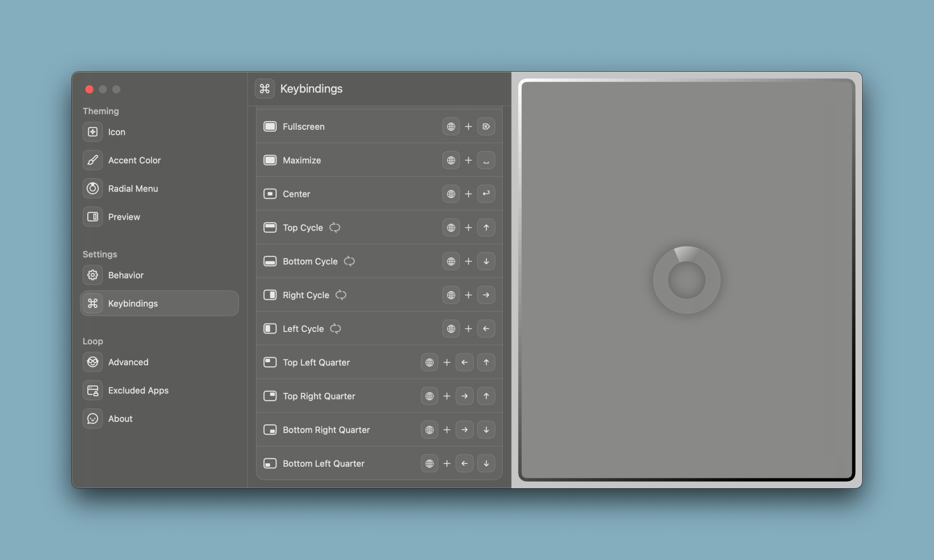The image size is (934, 560).
Task: Click the Loop Advanced settings icon
Action: 92,361
